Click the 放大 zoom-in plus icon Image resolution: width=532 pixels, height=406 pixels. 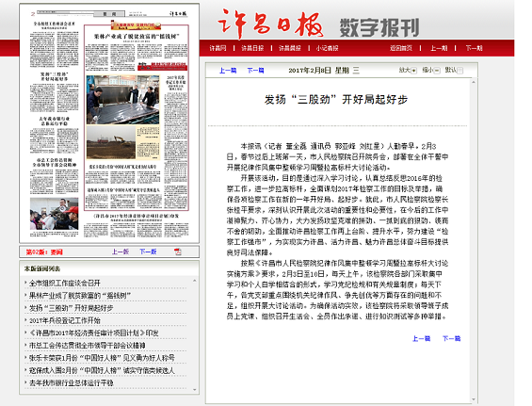point(413,71)
